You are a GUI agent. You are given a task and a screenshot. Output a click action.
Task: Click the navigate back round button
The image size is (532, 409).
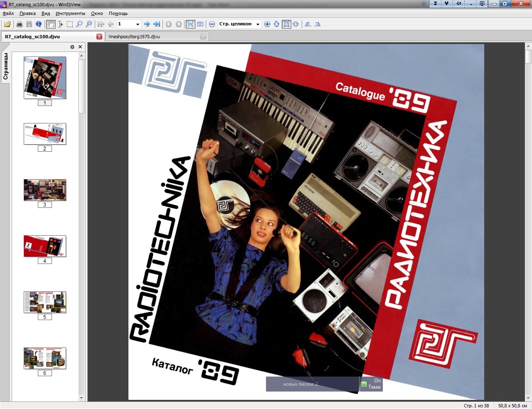(169, 24)
